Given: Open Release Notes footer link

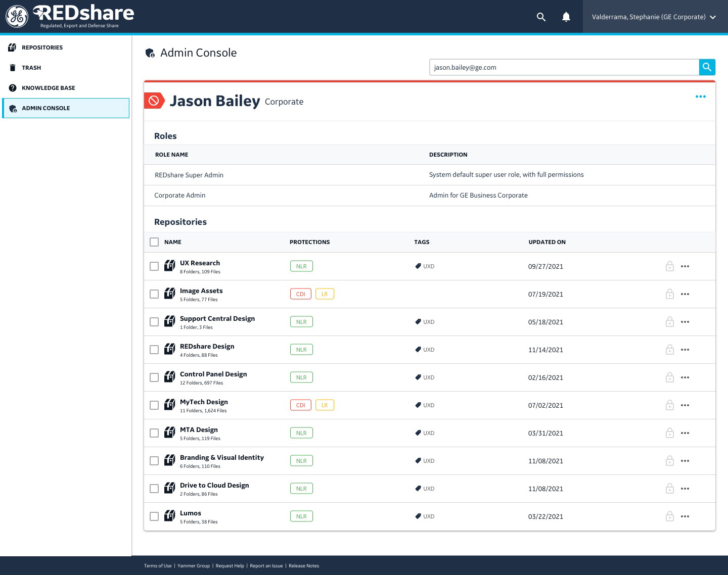Looking at the screenshot, I should click(x=304, y=566).
